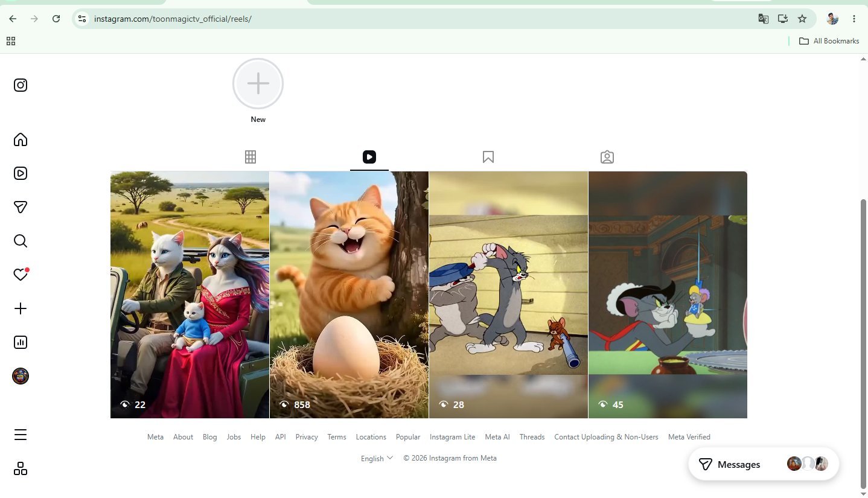Click browser Back arrow

[x=13, y=19]
